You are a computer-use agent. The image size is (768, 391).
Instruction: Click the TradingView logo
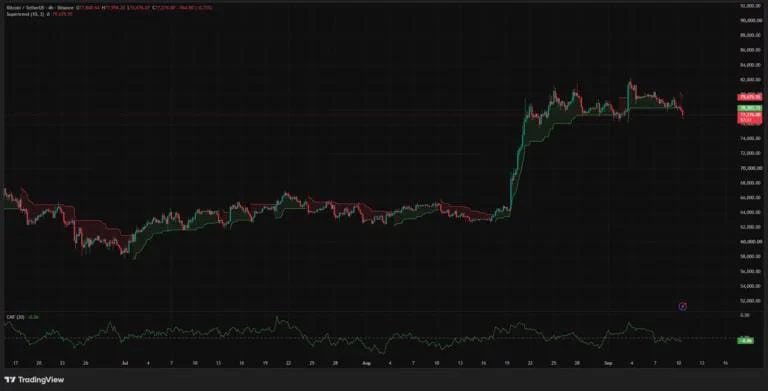tap(34, 380)
